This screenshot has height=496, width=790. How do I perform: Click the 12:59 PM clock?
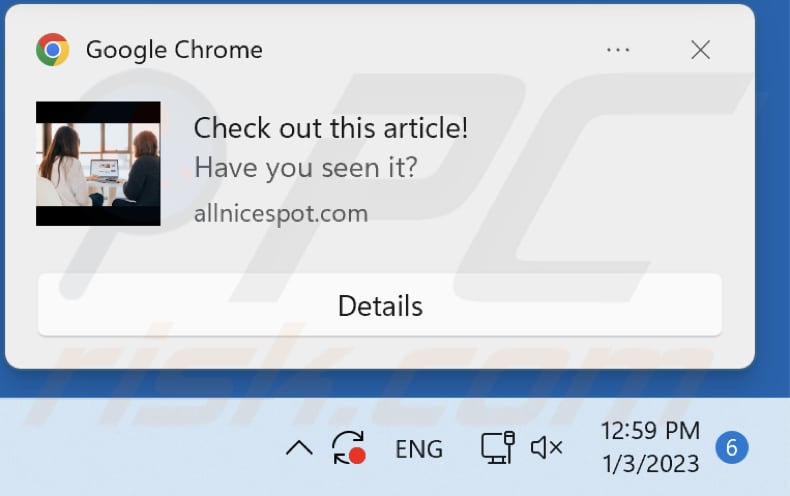click(650, 431)
